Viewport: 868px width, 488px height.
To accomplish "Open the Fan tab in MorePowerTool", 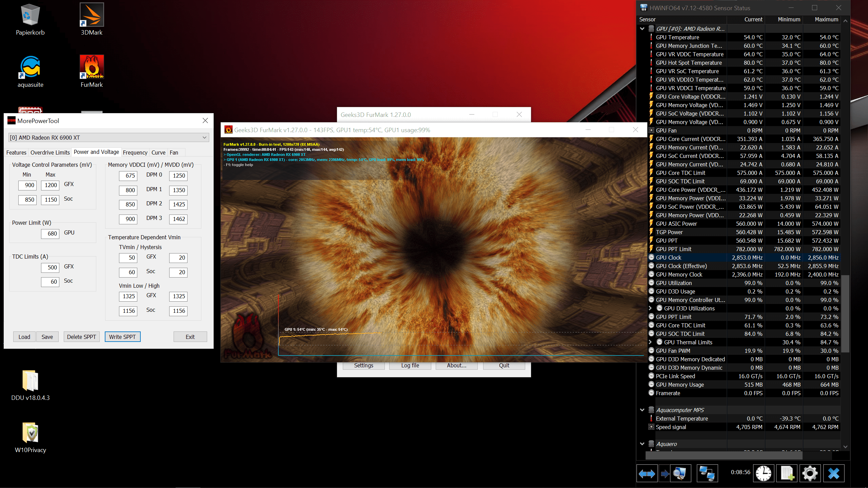I will (x=174, y=152).
